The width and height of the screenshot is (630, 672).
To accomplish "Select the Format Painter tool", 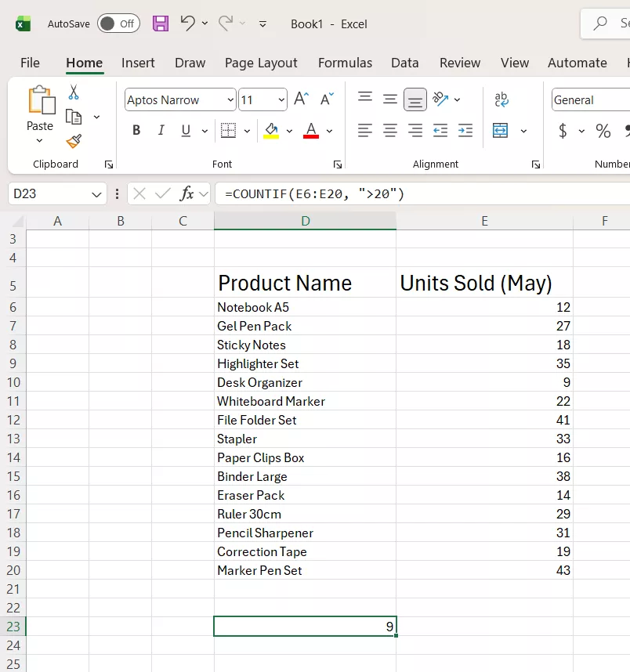I will pyautogui.click(x=73, y=141).
